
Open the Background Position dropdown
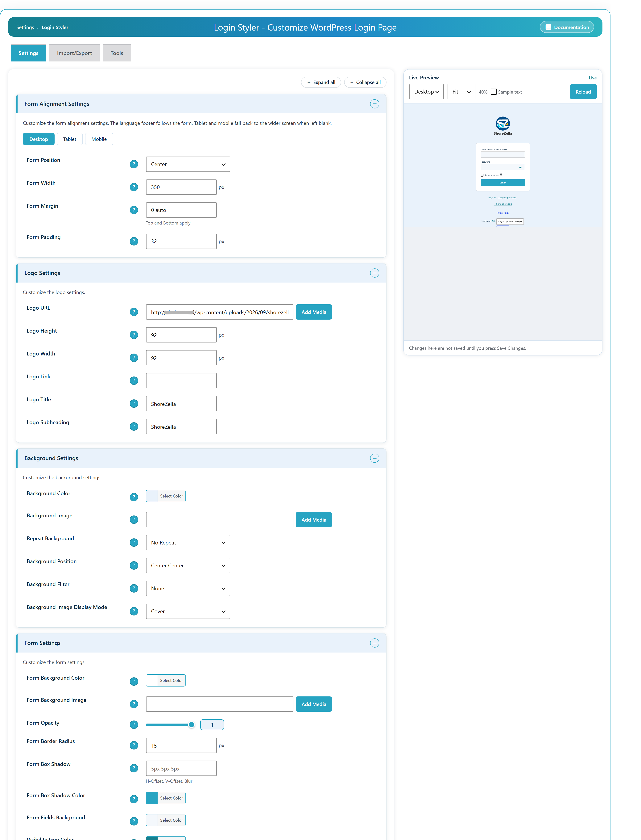(188, 565)
